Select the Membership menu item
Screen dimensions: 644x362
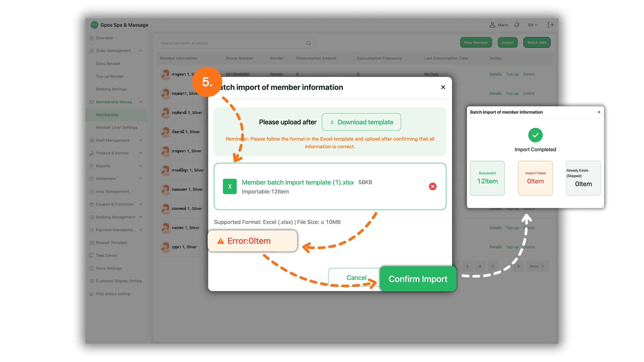(x=116, y=115)
